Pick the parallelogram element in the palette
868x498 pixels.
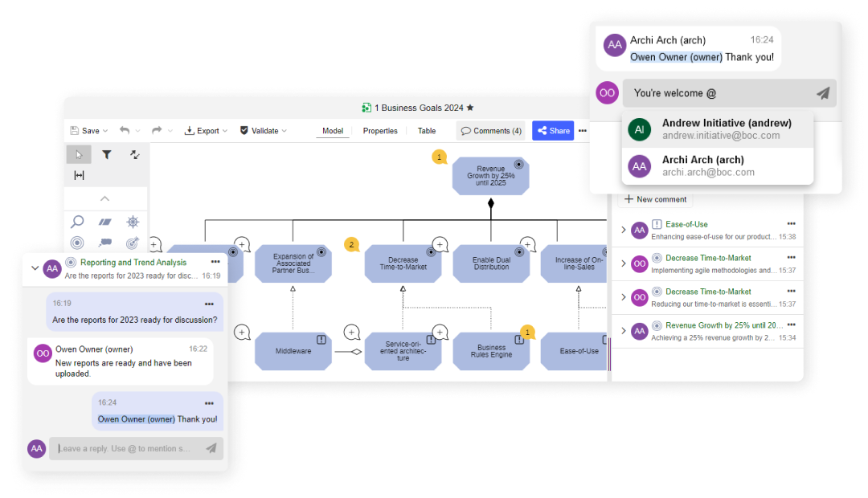(x=104, y=222)
